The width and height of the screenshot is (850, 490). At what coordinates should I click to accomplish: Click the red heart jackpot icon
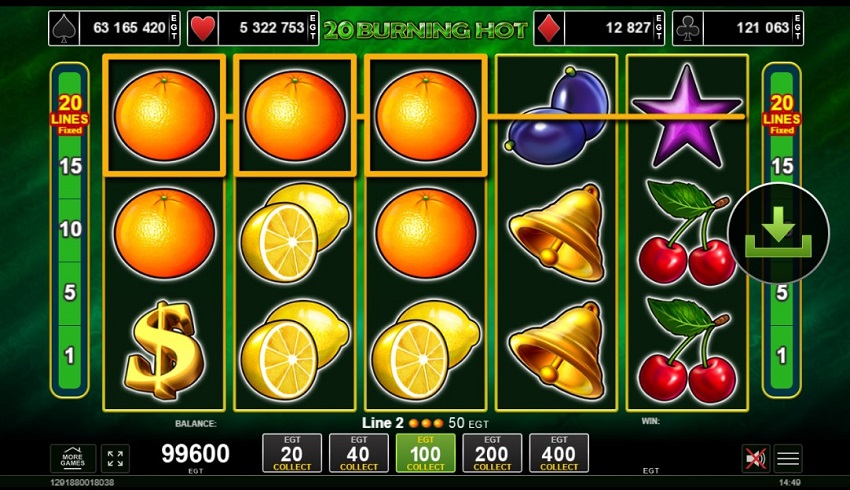click(x=203, y=28)
